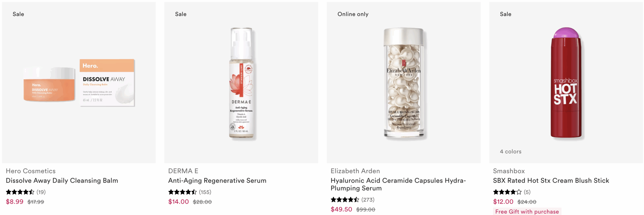
Task: Click the Online only badge
Action: click(353, 14)
